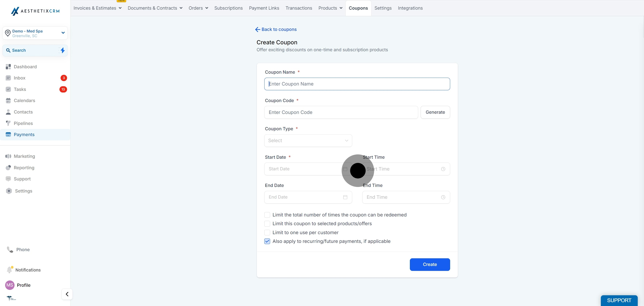644x306 pixels.
Task: Click the Contacts person icon
Action: pyautogui.click(x=8, y=112)
